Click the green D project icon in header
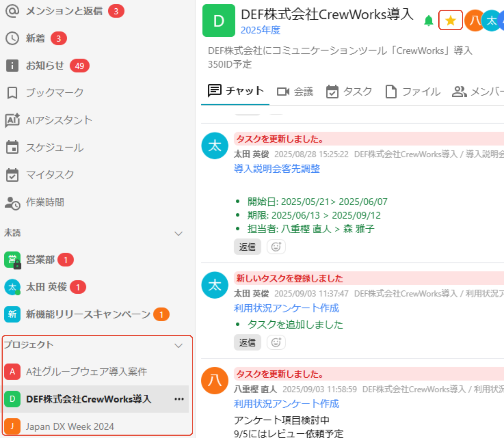This screenshot has height=438, width=504. [219, 21]
